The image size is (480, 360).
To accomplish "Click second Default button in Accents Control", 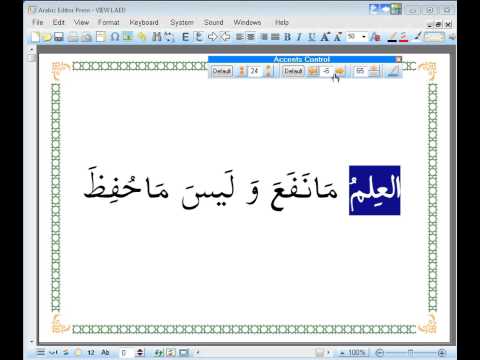I will tap(293, 71).
